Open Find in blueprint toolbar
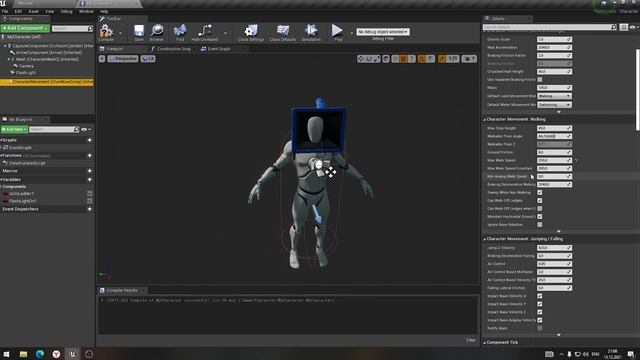 [180, 31]
